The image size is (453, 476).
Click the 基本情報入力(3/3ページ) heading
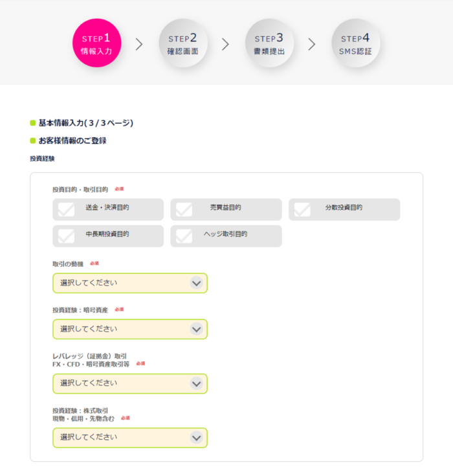click(86, 123)
